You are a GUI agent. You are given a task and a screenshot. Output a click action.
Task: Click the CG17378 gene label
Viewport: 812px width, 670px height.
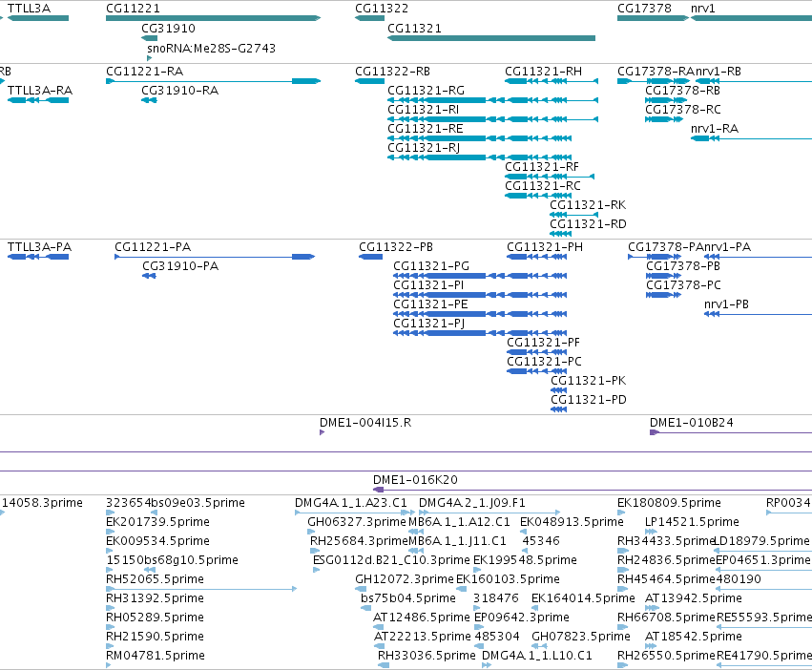(644, 9)
